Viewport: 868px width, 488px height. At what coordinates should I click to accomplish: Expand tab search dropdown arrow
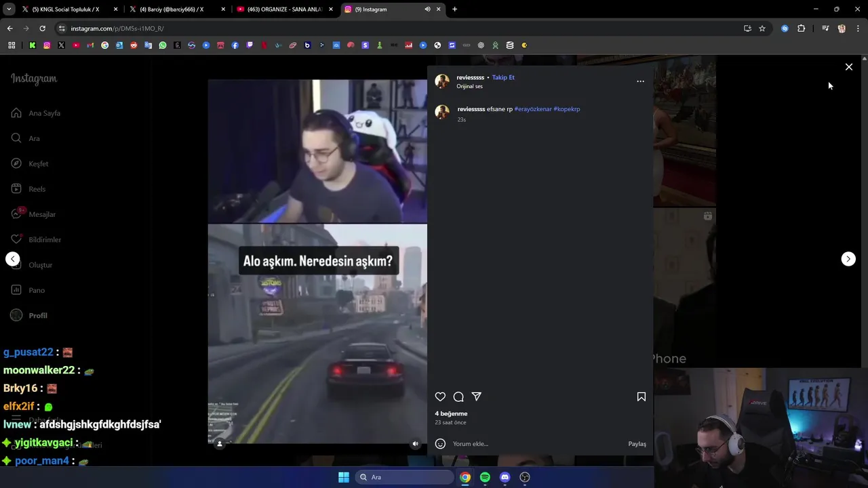pyautogui.click(x=9, y=9)
